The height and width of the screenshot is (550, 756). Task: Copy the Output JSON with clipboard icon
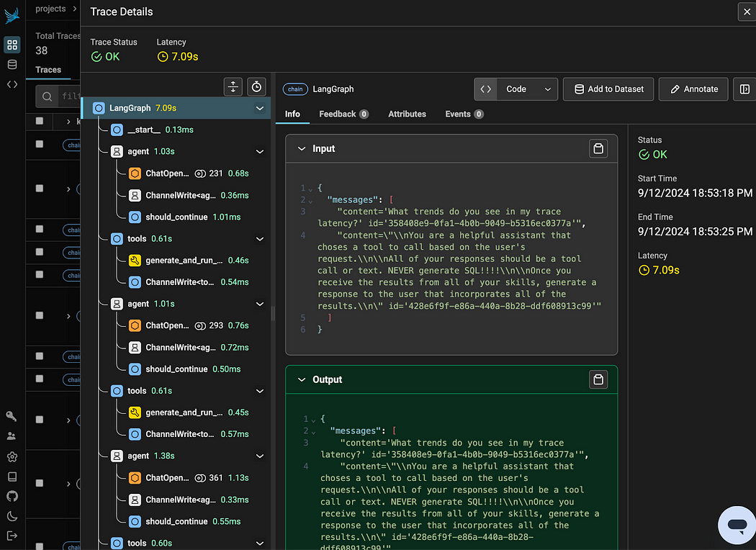coord(598,379)
